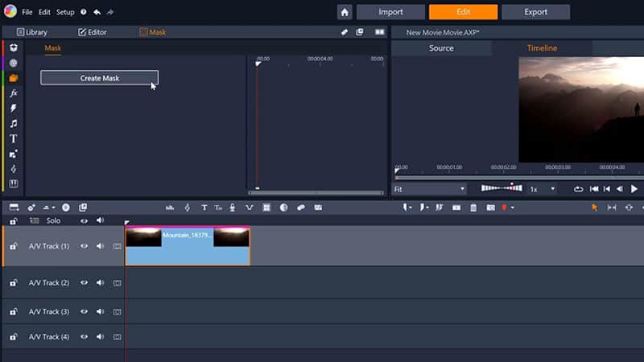This screenshot has width=644, height=362.
Task: Click the trash delete icon in timeline toolbar
Action: pyautogui.click(x=473, y=208)
